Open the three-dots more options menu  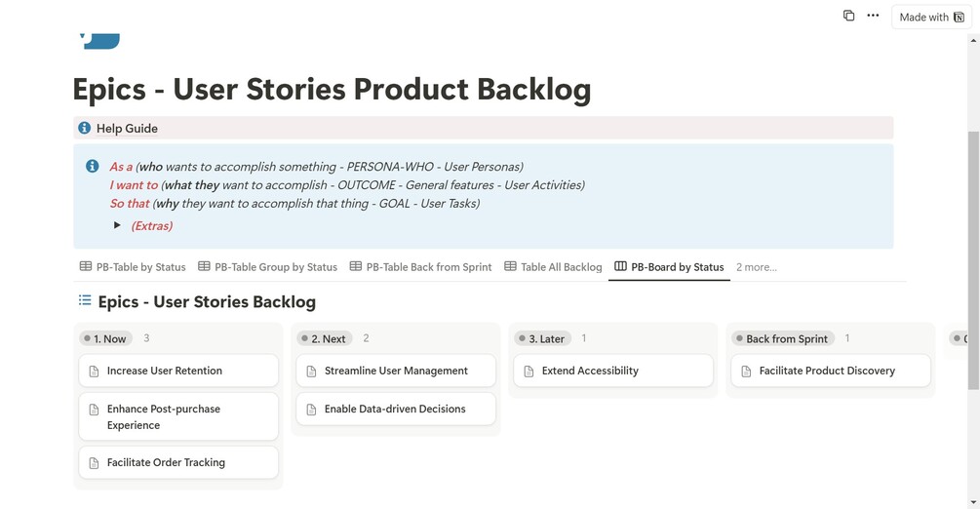pyautogui.click(x=873, y=16)
